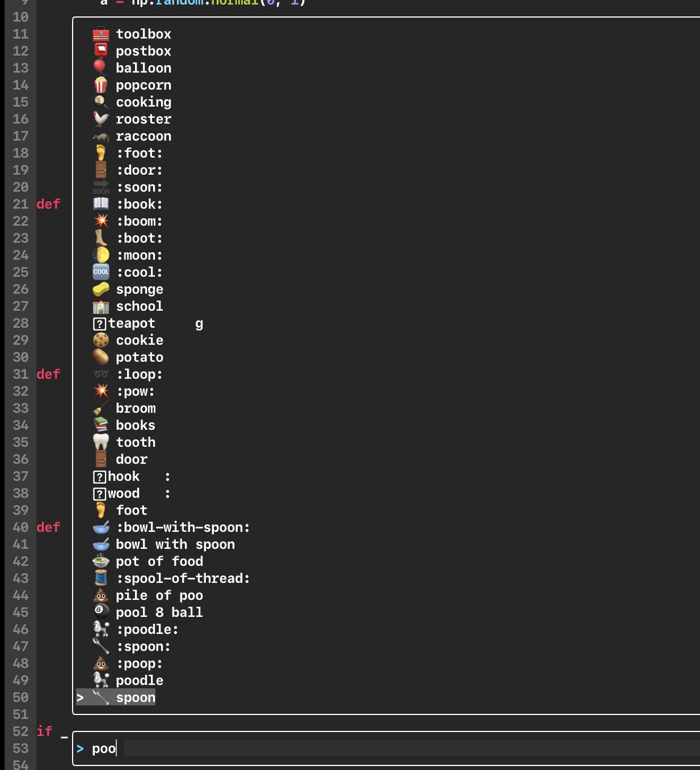
Task: Click the red balloon emoji icon
Action: [101, 68]
